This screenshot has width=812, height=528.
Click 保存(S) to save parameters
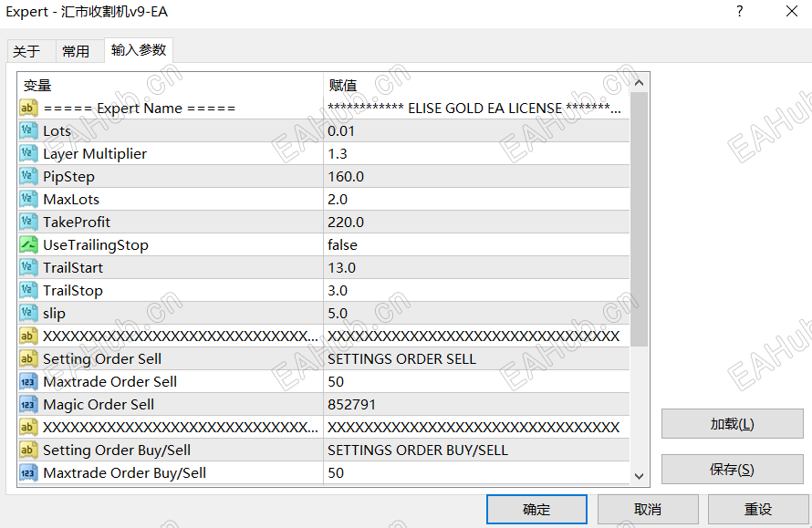point(731,469)
